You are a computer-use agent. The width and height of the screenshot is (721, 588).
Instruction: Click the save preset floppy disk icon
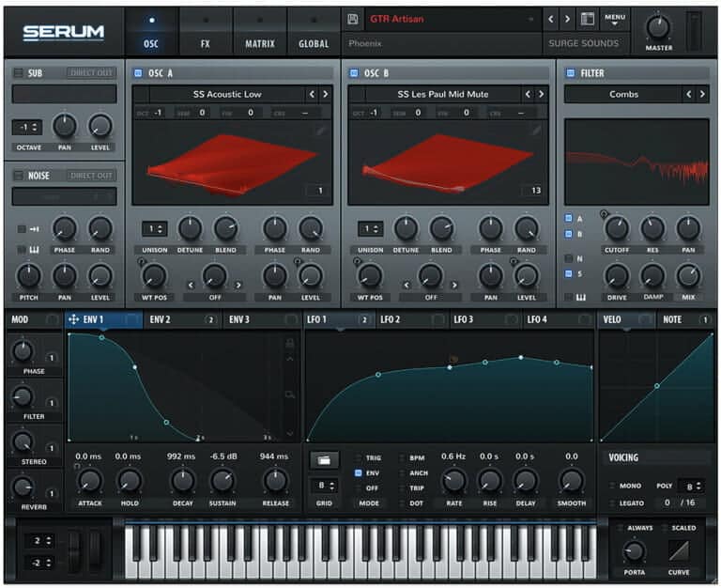point(353,19)
